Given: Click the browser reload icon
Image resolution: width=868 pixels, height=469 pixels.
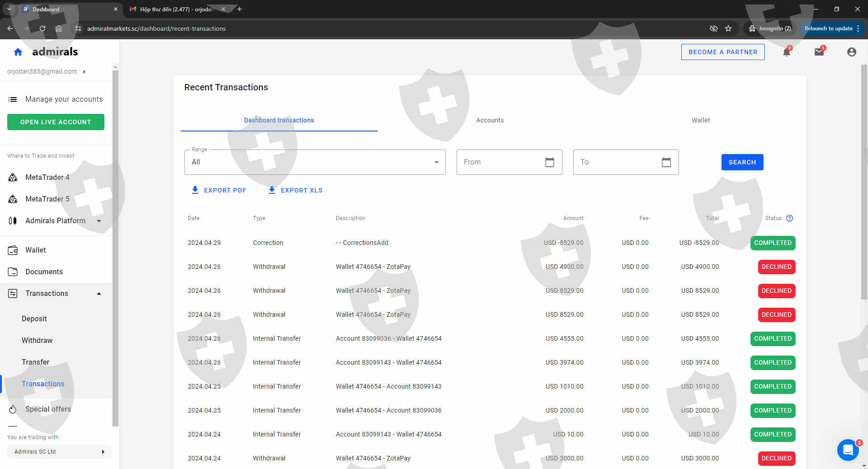Looking at the screenshot, I should 42,28.
